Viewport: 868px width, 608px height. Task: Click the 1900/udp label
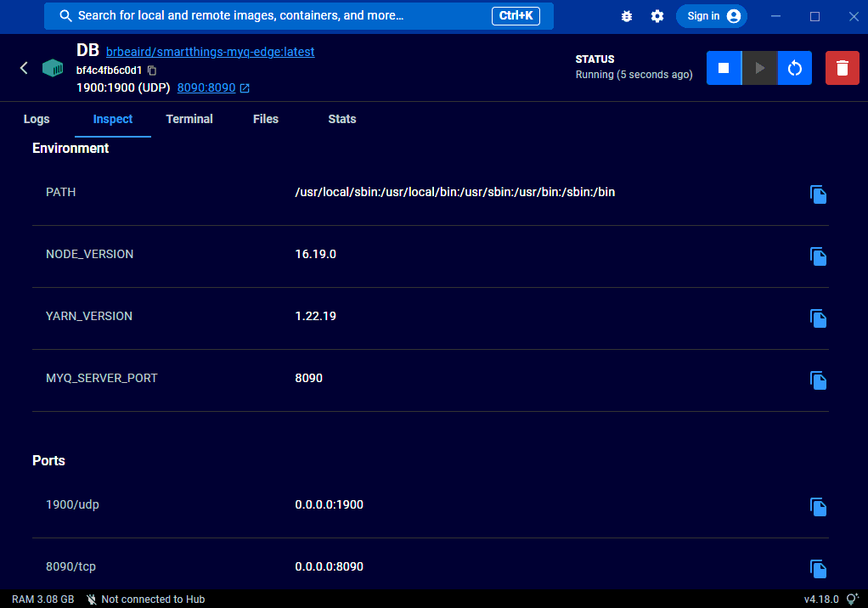click(72, 504)
